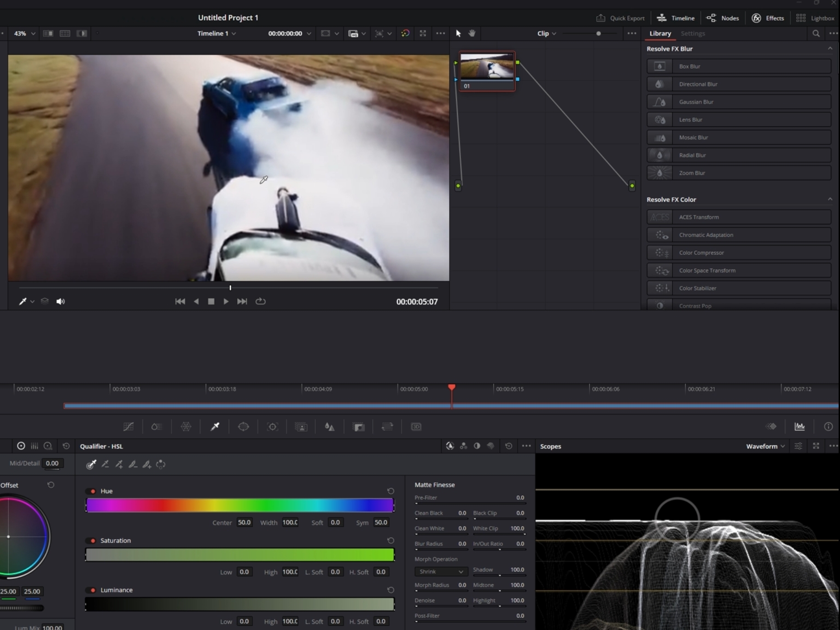
Task: Mute the viewer audio speaker icon
Action: (x=60, y=301)
